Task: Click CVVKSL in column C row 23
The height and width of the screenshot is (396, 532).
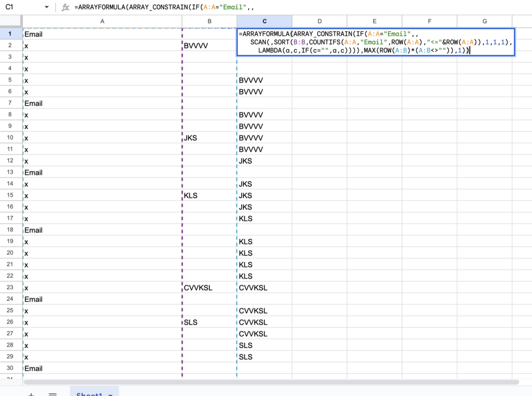Action: (x=264, y=288)
